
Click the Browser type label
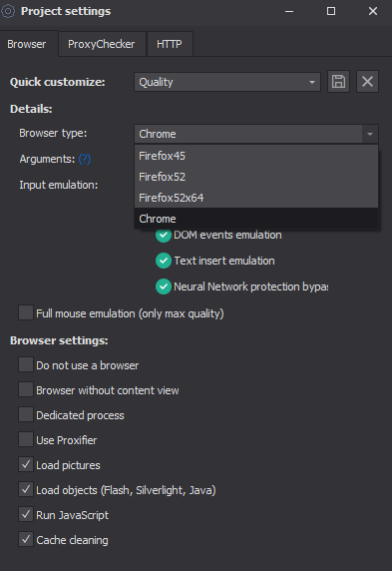(x=53, y=134)
